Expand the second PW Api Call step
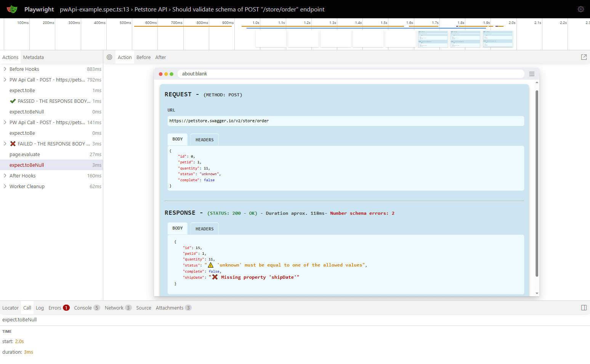The height and width of the screenshot is (364, 590). [5, 122]
